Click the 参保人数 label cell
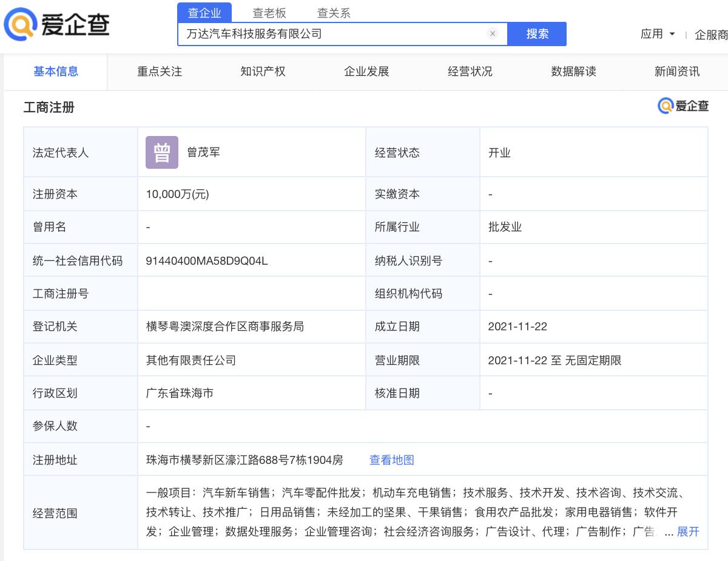Screen dimensions: 728x561 pos(81,426)
